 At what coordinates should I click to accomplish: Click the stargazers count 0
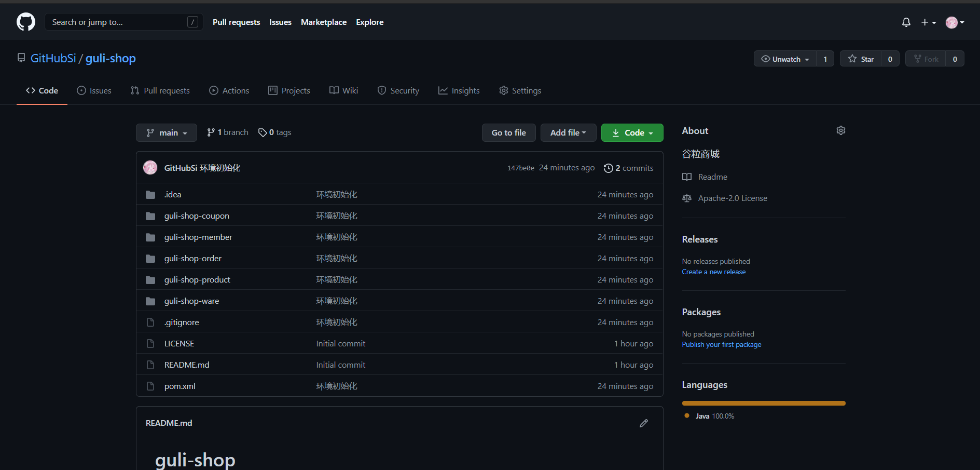pos(890,59)
